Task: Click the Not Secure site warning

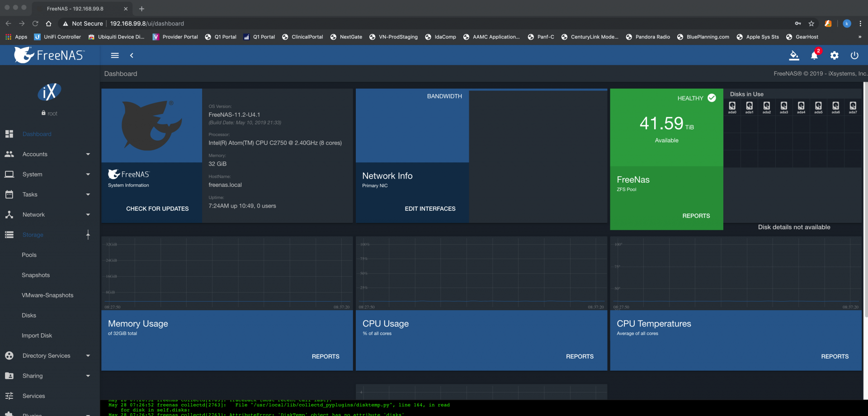Action: [83, 24]
